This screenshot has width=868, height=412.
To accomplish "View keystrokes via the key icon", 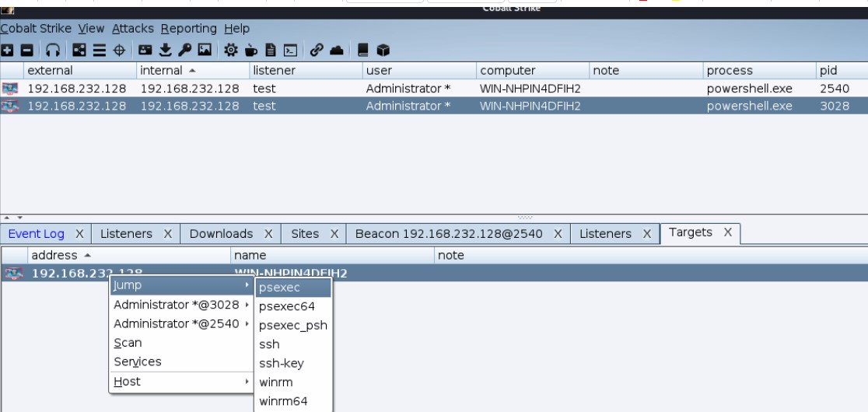I will click(185, 51).
